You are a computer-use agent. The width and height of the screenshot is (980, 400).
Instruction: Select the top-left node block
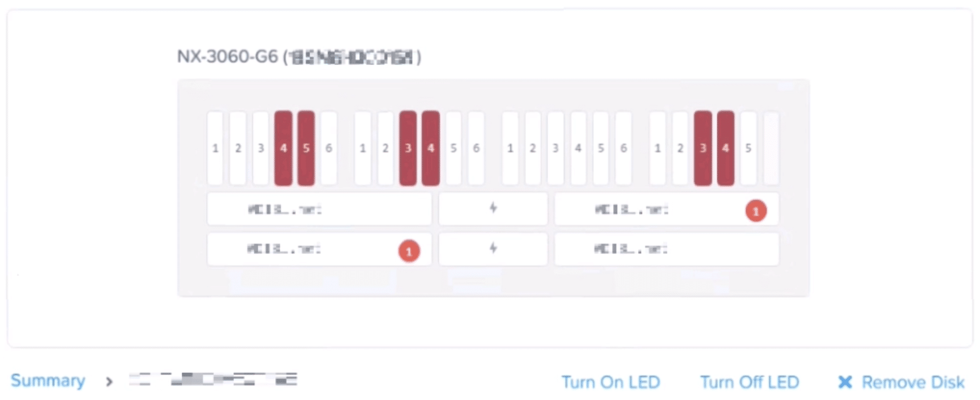pos(319,209)
